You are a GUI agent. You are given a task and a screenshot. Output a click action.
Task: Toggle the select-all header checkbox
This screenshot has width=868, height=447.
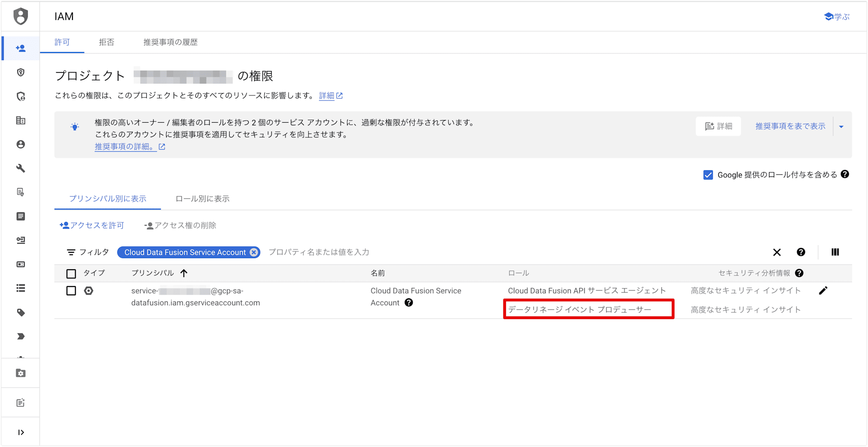click(71, 274)
